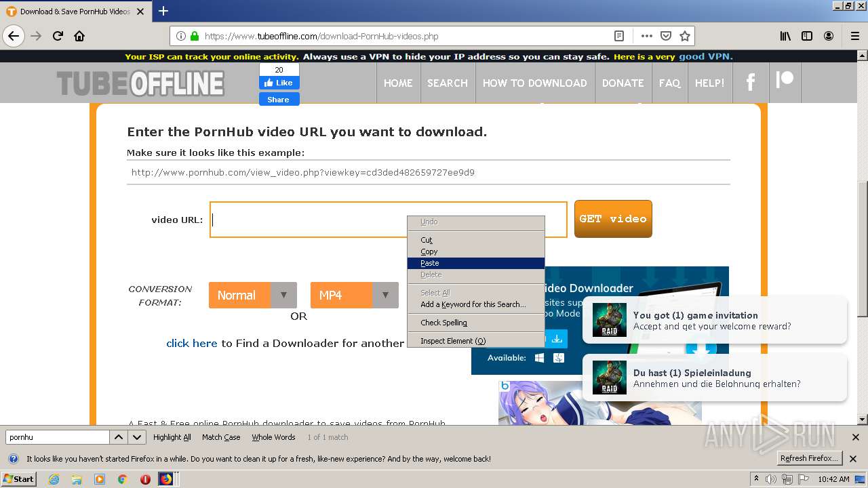The width and height of the screenshot is (868, 488).
Task: Choose Paste from the context menu
Action: click(476, 263)
